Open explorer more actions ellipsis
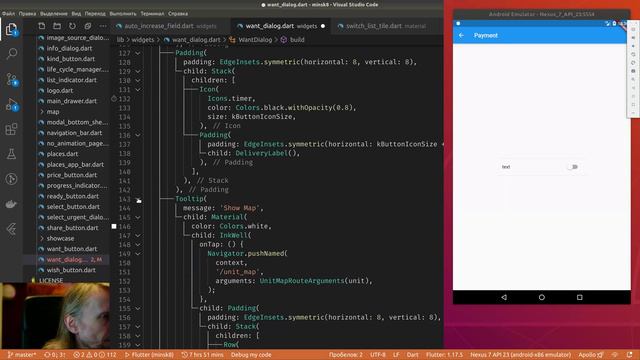 [x=103, y=26]
